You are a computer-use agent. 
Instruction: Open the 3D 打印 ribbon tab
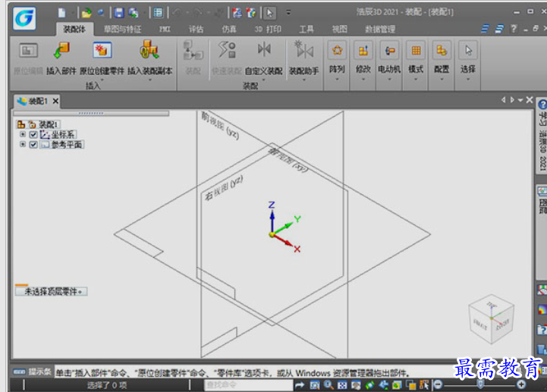pyautogui.click(x=268, y=30)
